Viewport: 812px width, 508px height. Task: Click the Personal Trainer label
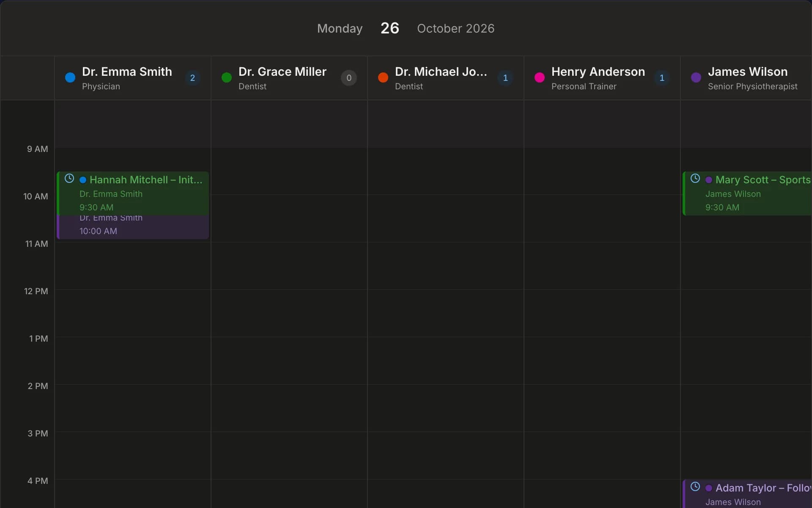point(584,86)
